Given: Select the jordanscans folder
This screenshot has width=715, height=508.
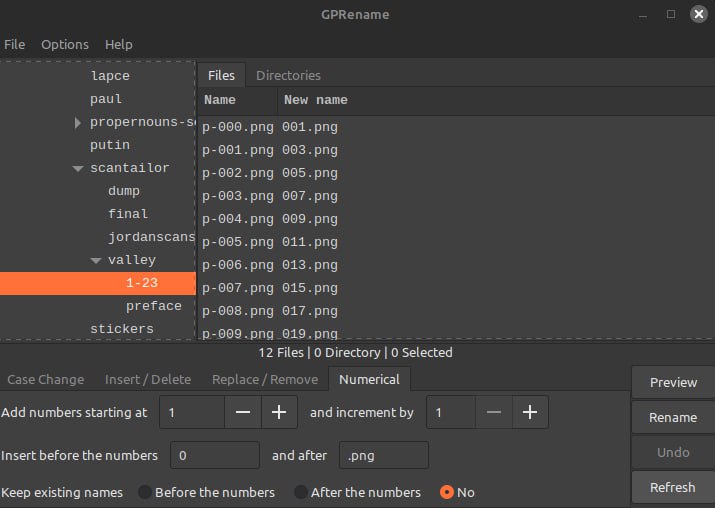Looking at the screenshot, I should (151, 237).
